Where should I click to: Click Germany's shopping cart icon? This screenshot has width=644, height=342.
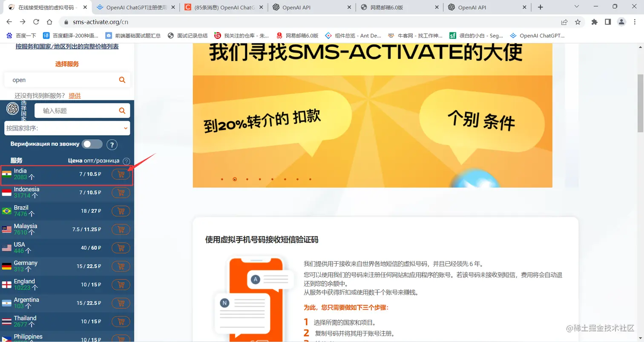click(x=121, y=266)
